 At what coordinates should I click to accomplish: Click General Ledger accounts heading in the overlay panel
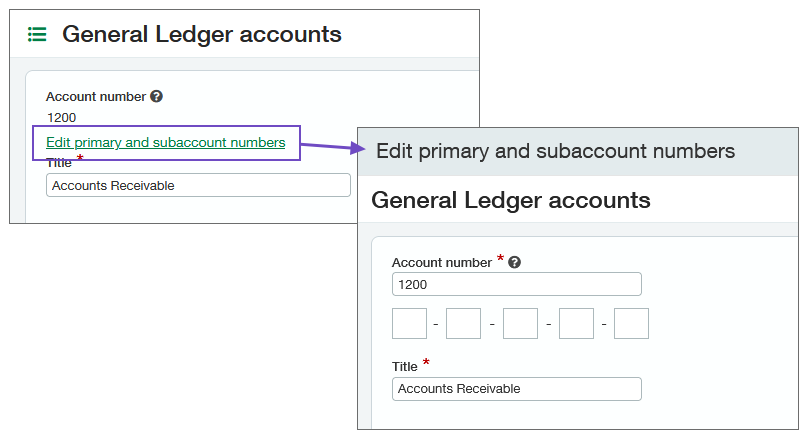[x=510, y=201]
